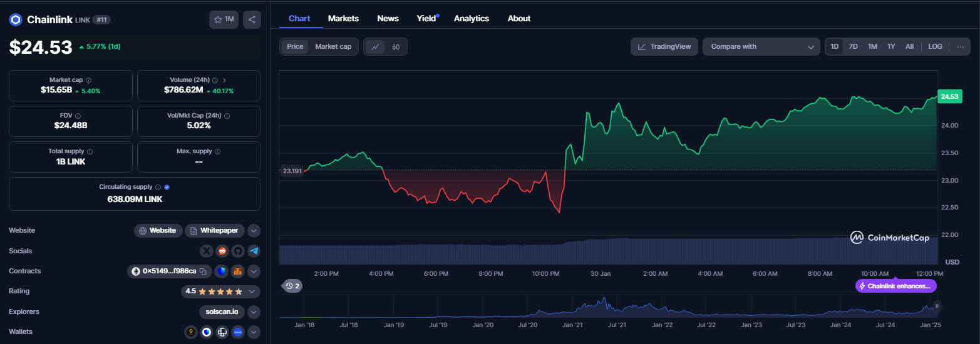Open the Compare with dropdown
This screenshot has width=980, height=344.
(761, 46)
